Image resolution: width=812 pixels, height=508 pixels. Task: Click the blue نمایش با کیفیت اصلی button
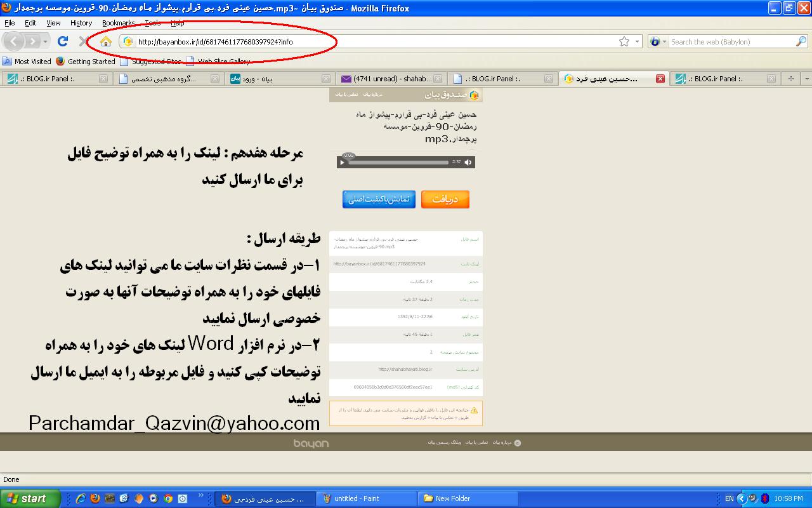(379, 199)
